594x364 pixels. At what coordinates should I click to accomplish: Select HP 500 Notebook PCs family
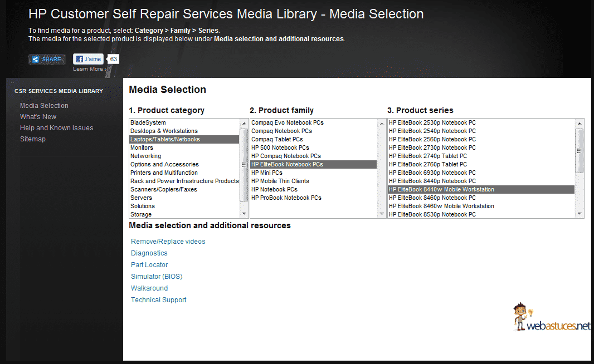(314, 147)
